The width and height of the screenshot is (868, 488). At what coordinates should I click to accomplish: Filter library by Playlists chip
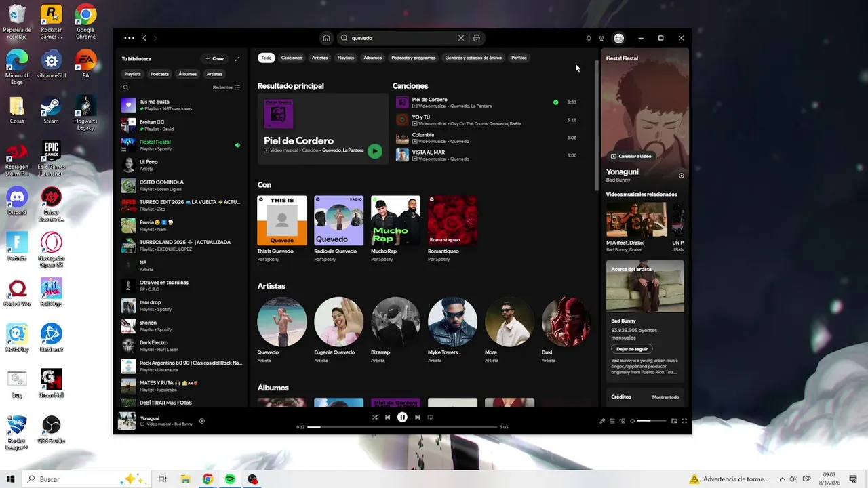[x=133, y=74]
